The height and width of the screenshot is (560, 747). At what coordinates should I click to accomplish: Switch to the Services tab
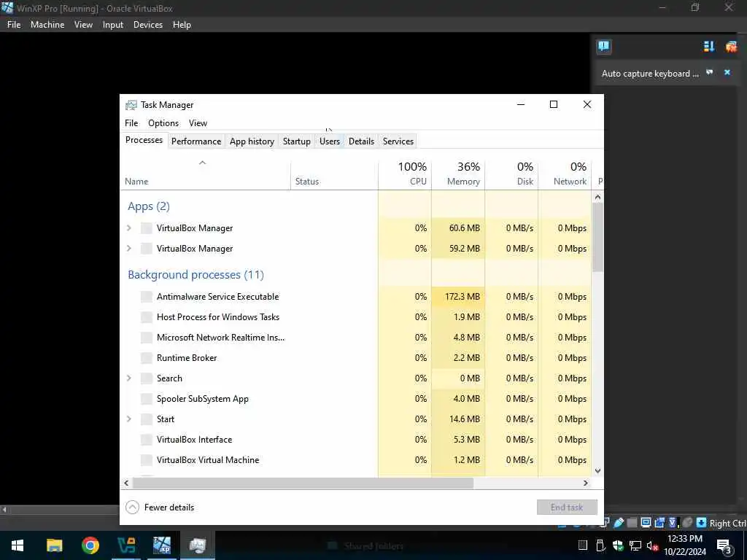(398, 141)
